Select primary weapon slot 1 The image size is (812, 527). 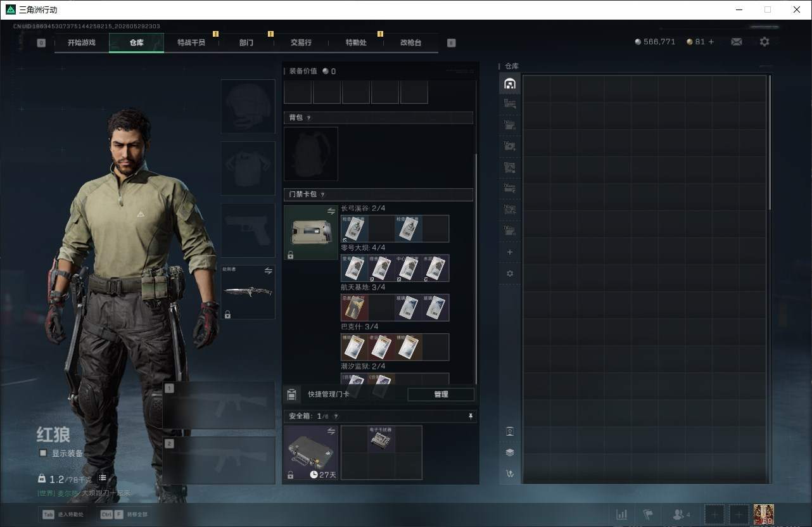(219, 405)
